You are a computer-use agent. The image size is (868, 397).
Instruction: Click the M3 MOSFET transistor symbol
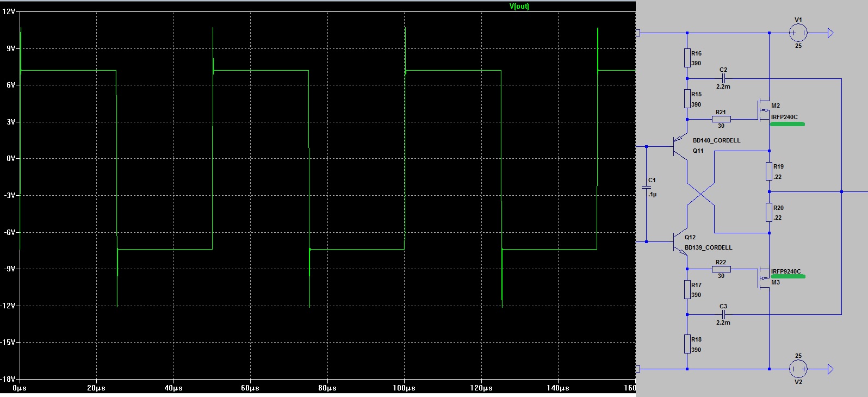coord(764,278)
